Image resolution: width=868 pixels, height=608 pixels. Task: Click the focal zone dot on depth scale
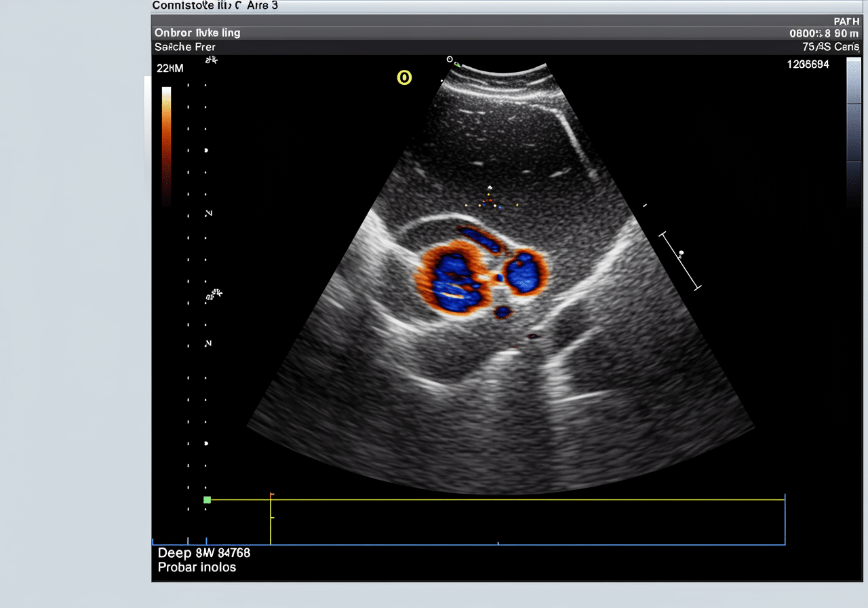coord(206,150)
